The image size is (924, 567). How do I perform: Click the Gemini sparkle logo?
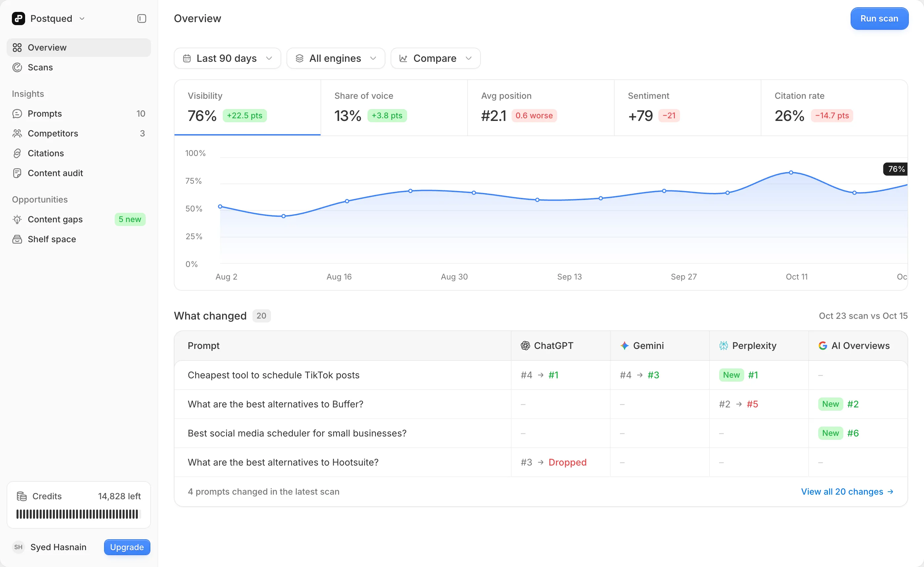point(624,346)
